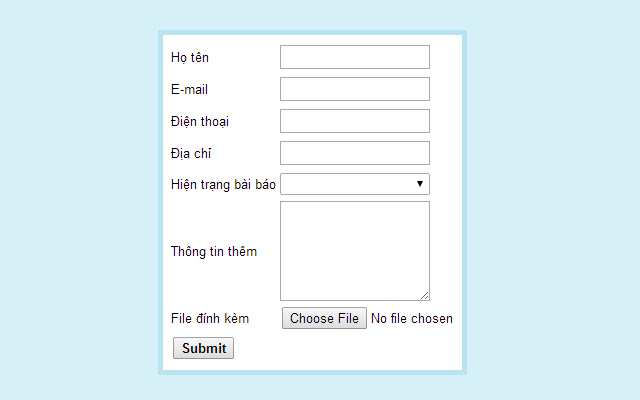
Task: Focus the E-mail input box
Action: (x=354, y=89)
